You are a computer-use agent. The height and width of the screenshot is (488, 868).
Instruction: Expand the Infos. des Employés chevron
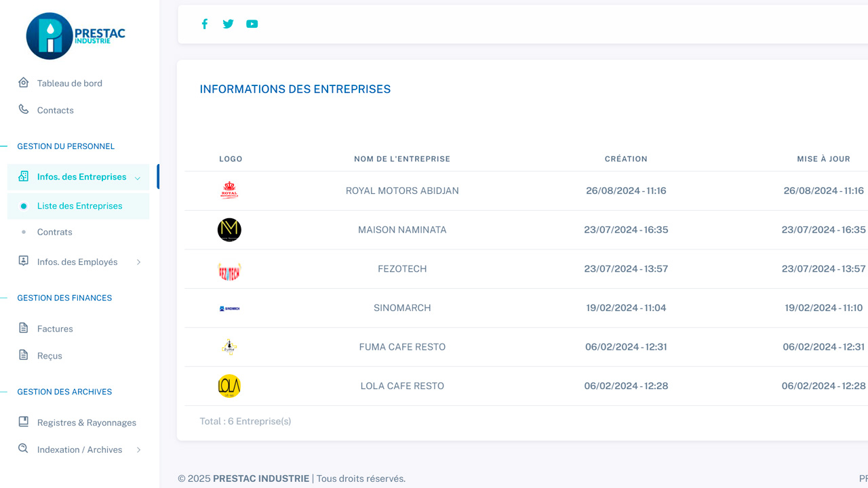tap(138, 262)
